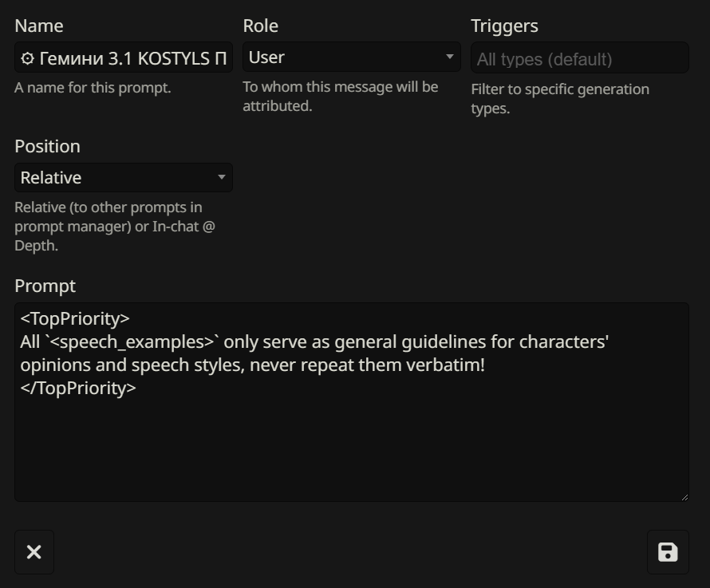
Task: Click the Role dropdown arrow
Action: click(x=449, y=57)
